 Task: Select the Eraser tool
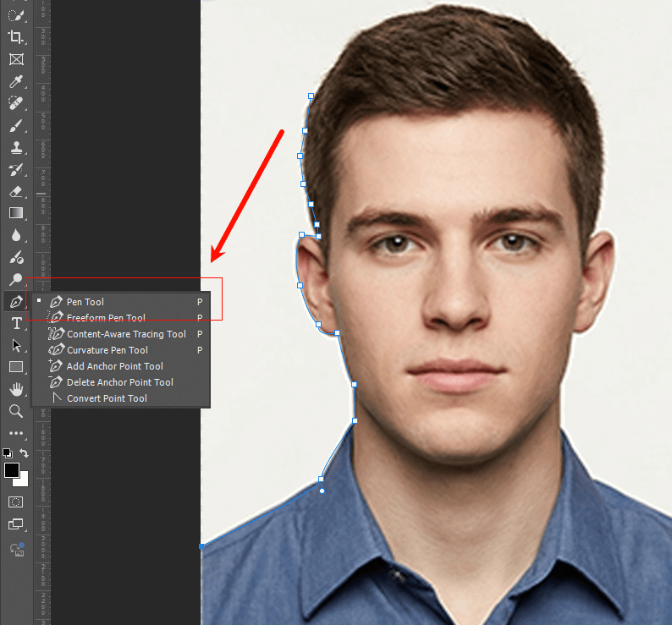point(16,191)
